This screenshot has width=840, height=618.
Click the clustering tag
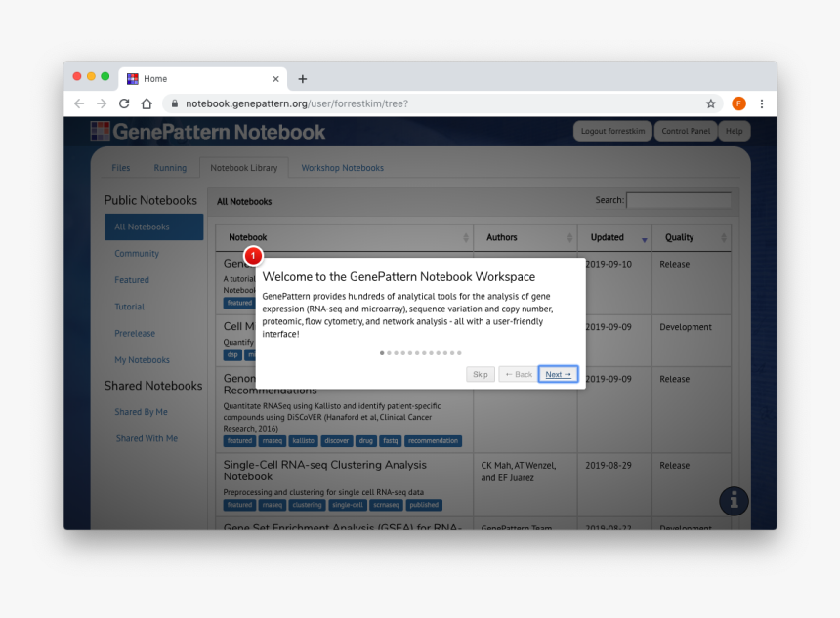(307, 505)
